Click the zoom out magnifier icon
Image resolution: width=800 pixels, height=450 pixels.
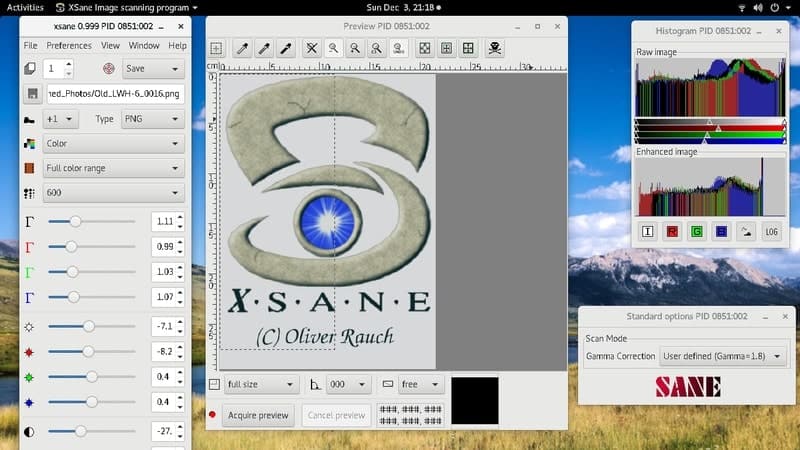pos(333,48)
